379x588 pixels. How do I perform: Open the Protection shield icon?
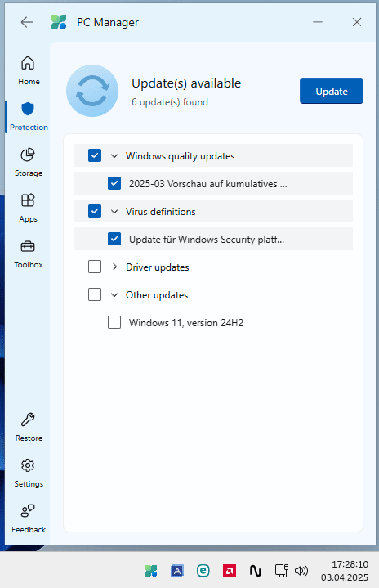pos(28,109)
